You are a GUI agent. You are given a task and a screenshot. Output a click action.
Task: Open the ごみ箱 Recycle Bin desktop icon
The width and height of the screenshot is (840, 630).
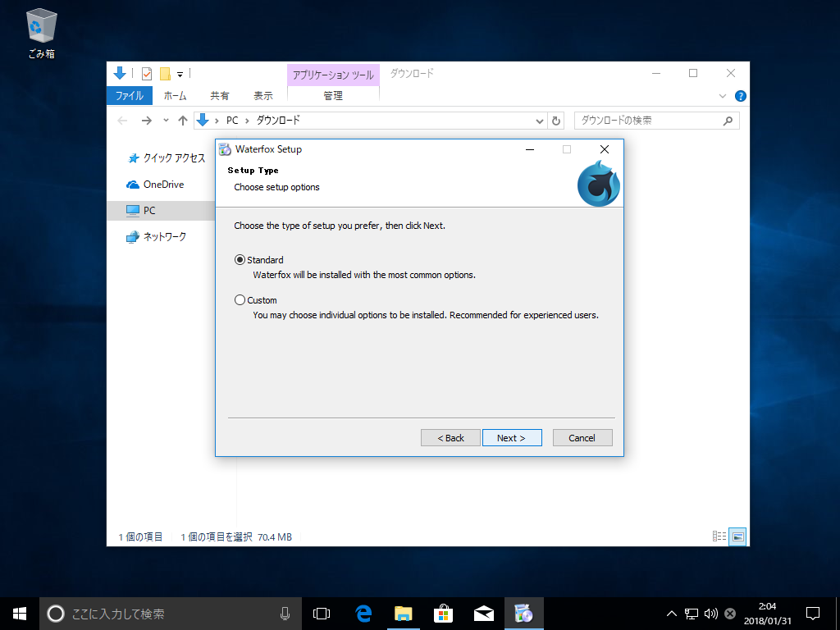point(42,34)
